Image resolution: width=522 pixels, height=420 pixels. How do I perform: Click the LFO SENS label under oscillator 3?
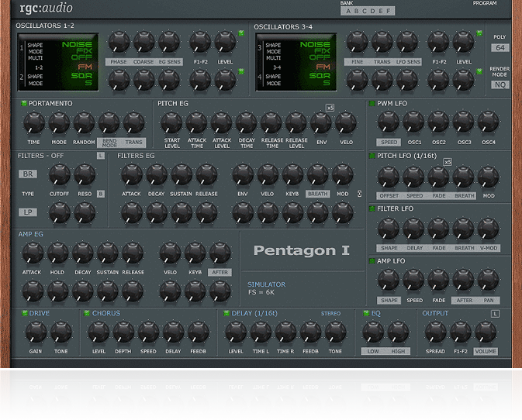[x=408, y=62]
